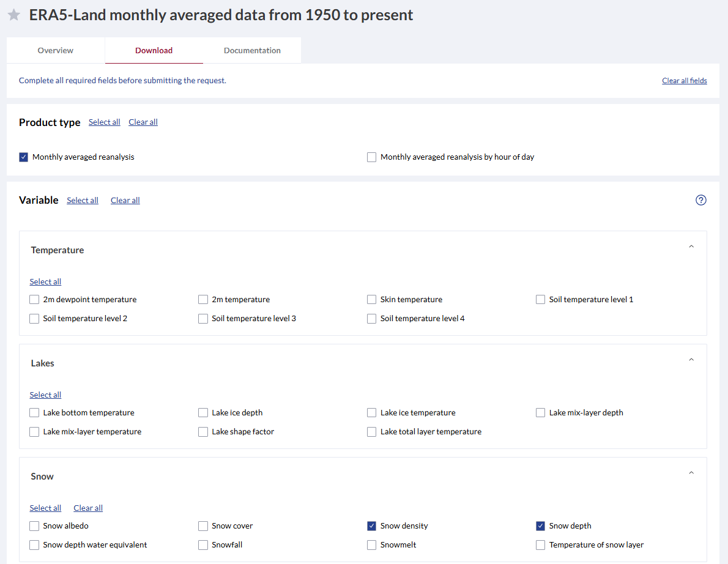This screenshot has width=728, height=564.
Task: Clear all Product type selections
Action: [143, 122]
